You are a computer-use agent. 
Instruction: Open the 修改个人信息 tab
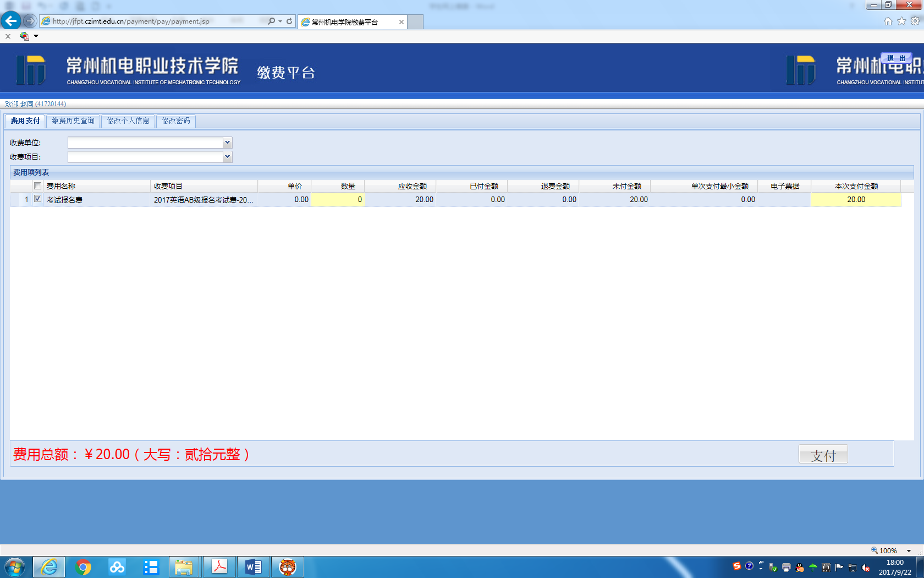(128, 121)
